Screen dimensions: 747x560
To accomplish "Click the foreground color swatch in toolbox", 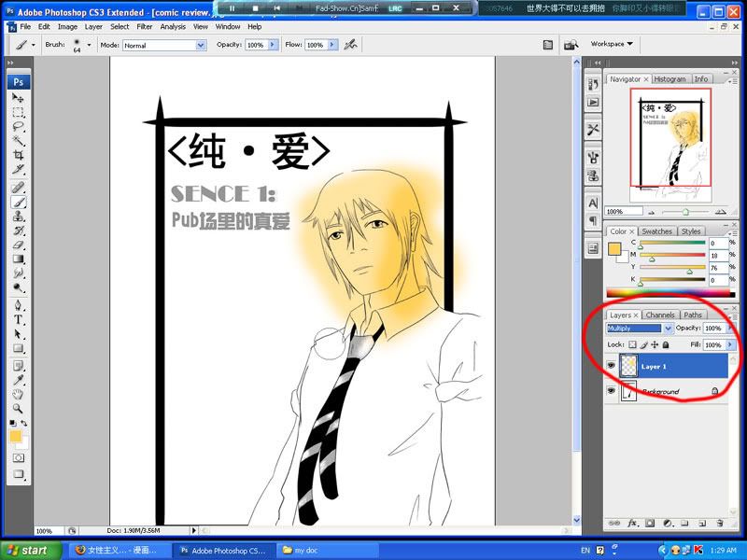I will 15,436.
